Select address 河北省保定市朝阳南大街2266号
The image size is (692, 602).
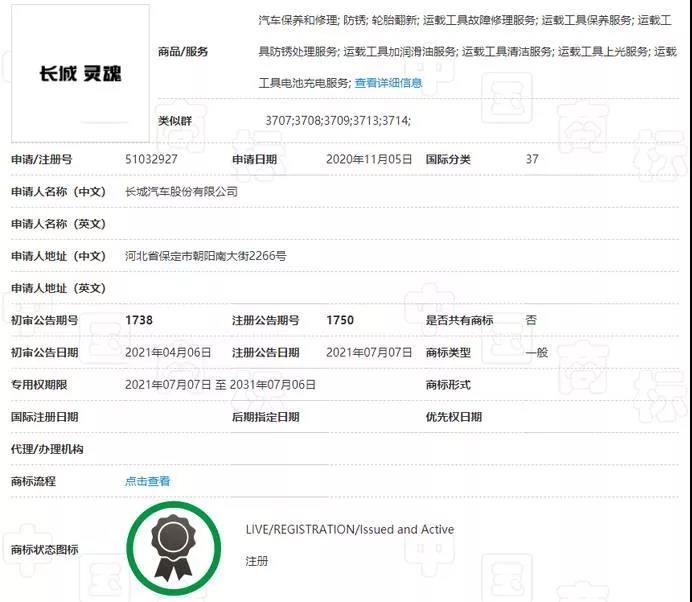point(206,256)
